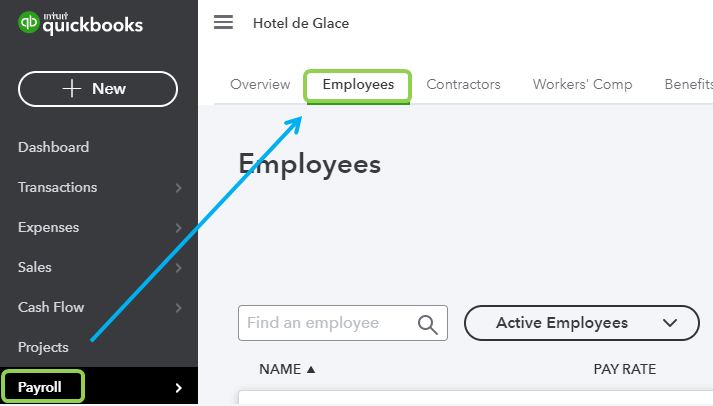713x406 pixels.
Task: Click the QuickBooks logo
Action: point(80,23)
